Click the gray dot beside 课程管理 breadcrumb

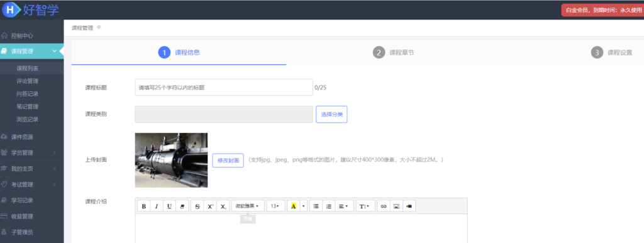[99, 28]
